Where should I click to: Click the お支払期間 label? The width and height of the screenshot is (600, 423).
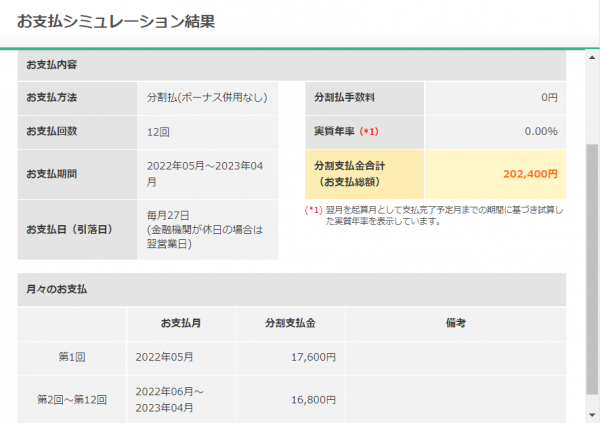(x=51, y=174)
